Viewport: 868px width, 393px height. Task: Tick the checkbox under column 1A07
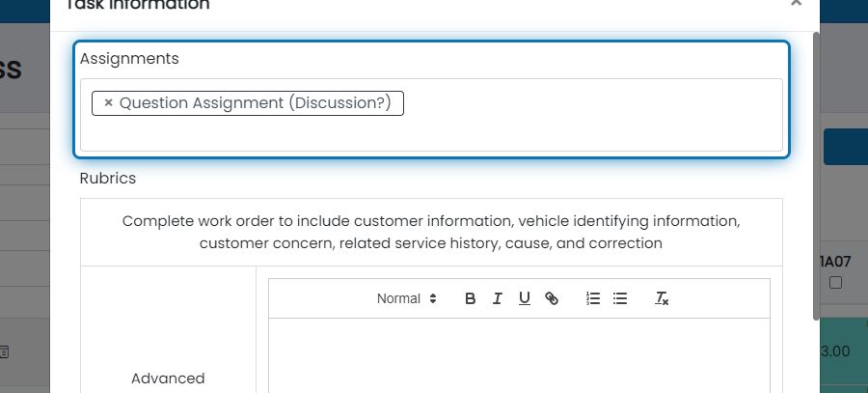[835, 283]
